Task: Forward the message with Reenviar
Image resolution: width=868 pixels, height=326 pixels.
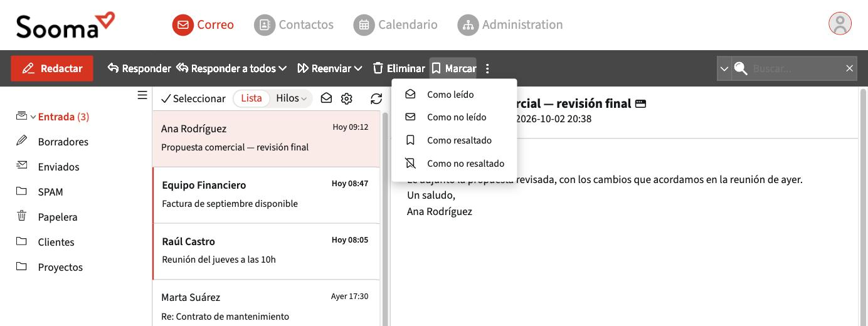Action: [x=324, y=68]
